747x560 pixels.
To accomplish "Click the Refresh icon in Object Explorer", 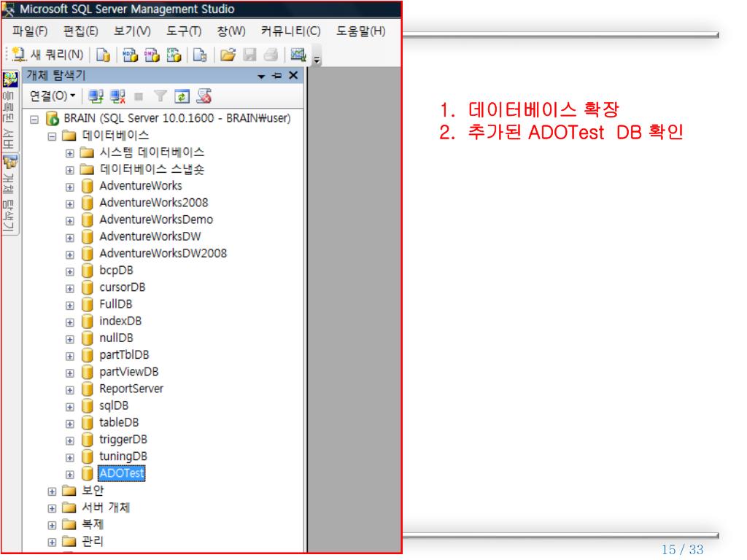I will (182, 97).
